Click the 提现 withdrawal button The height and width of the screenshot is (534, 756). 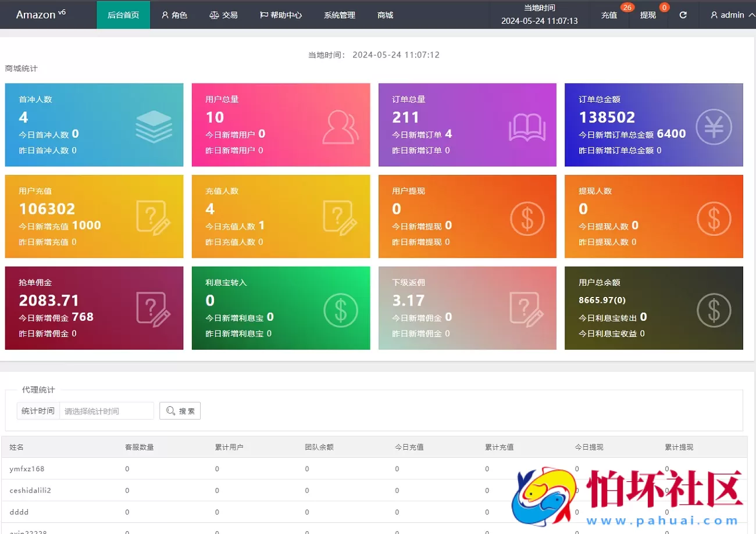(x=647, y=15)
